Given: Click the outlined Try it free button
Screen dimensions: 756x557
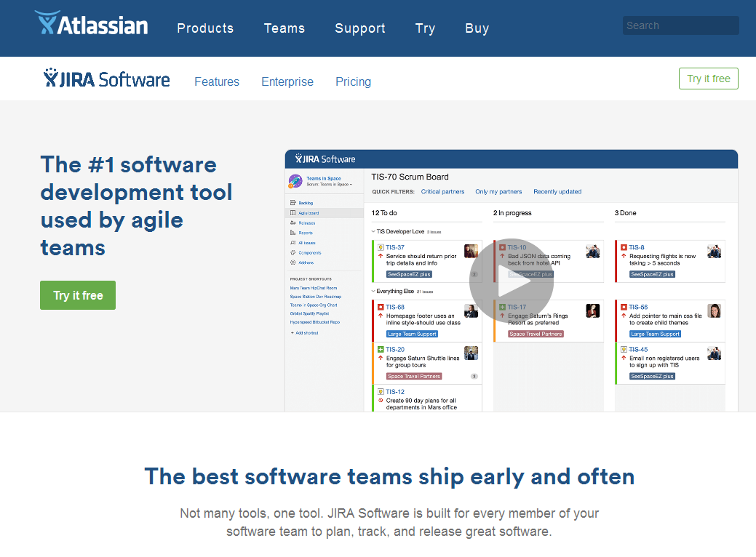Looking at the screenshot, I should pos(708,79).
